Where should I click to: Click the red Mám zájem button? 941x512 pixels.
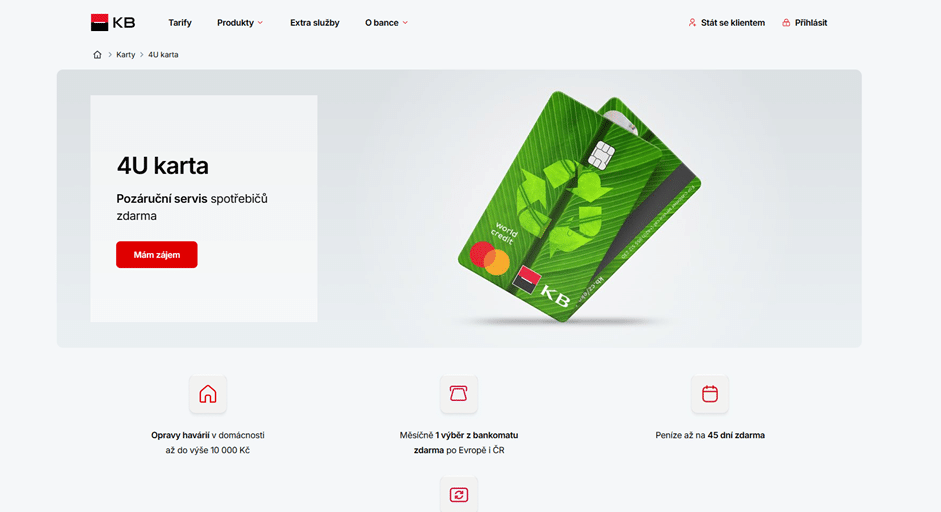[157, 254]
